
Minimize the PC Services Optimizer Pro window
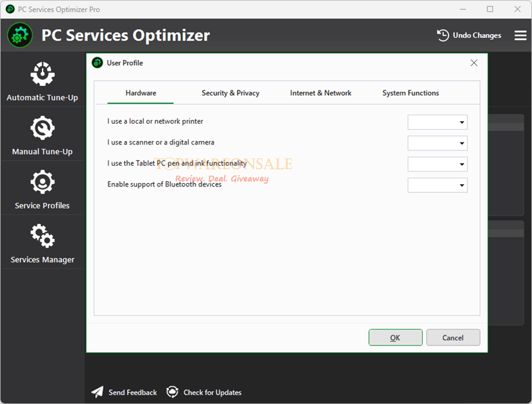[x=463, y=9]
